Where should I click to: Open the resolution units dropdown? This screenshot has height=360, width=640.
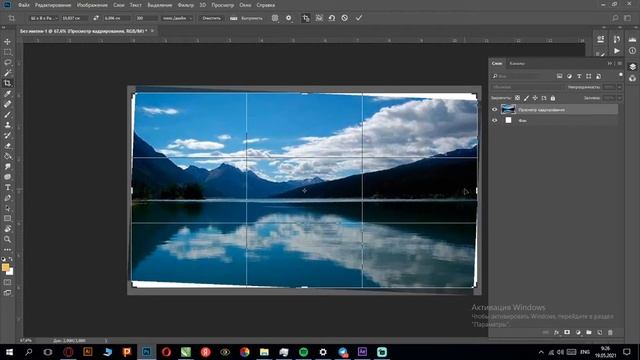[x=177, y=18]
